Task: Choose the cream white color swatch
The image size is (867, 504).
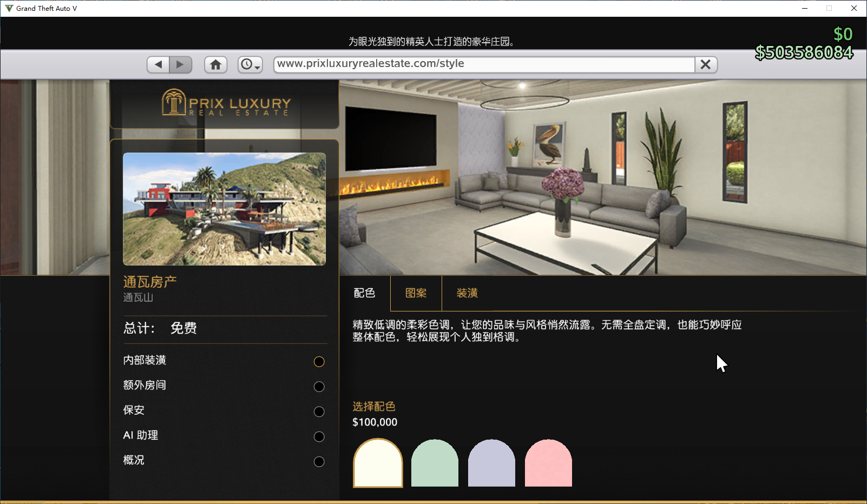Action: coord(378,463)
